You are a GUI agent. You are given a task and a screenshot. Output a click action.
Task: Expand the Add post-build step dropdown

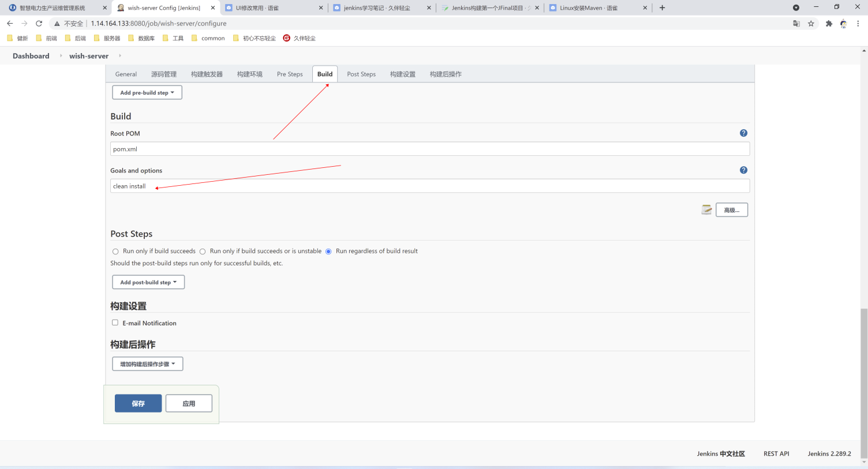click(148, 283)
